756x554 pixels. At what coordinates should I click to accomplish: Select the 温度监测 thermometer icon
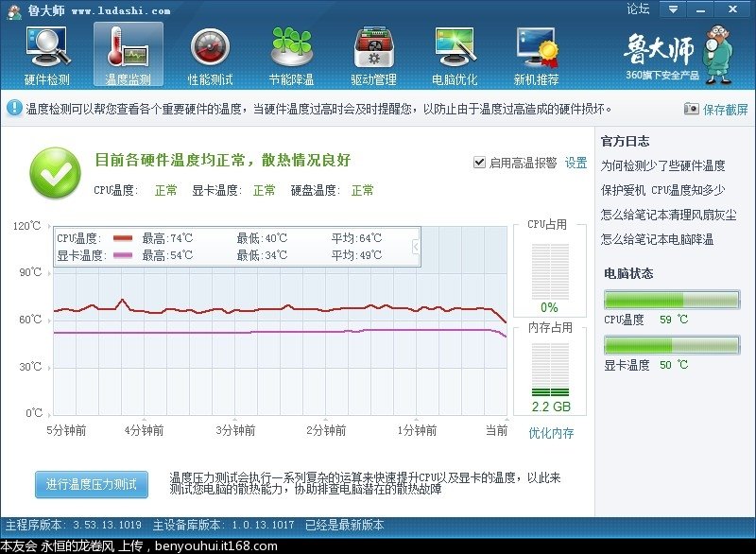(x=129, y=55)
